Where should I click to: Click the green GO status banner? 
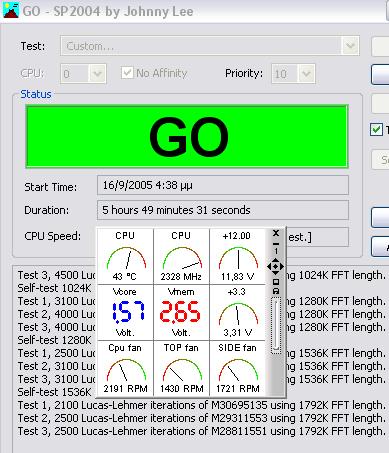pos(187,136)
